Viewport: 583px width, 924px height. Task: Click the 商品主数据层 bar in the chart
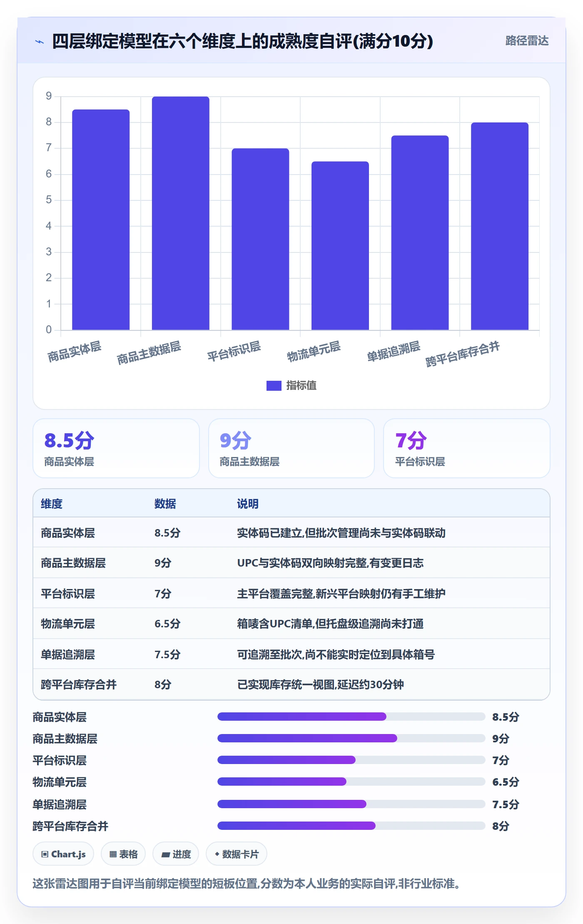click(181, 213)
